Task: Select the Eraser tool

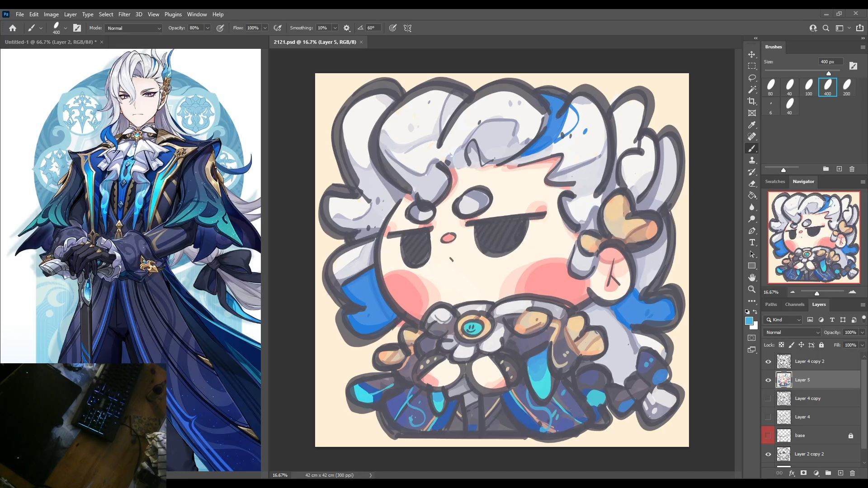Action: coord(752,183)
